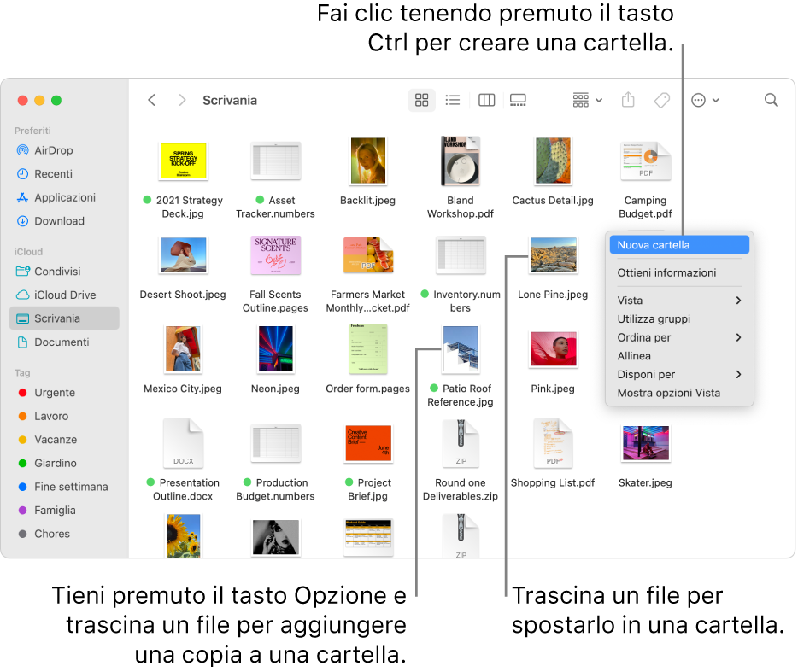Switch to list view in the toolbar
Screen dimensions: 798x672
pos(453,100)
